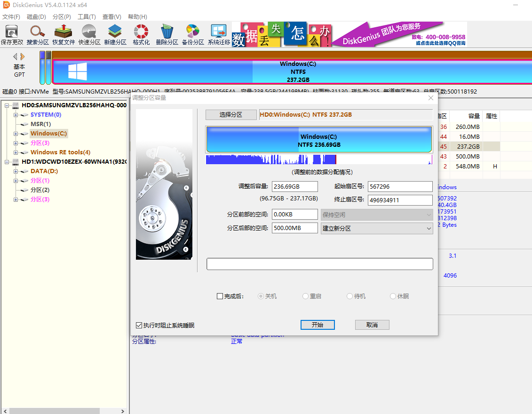Launch the 恢复文件 file recovery tool
Viewport: 532px width, 414px height.
(x=64, y=35)
